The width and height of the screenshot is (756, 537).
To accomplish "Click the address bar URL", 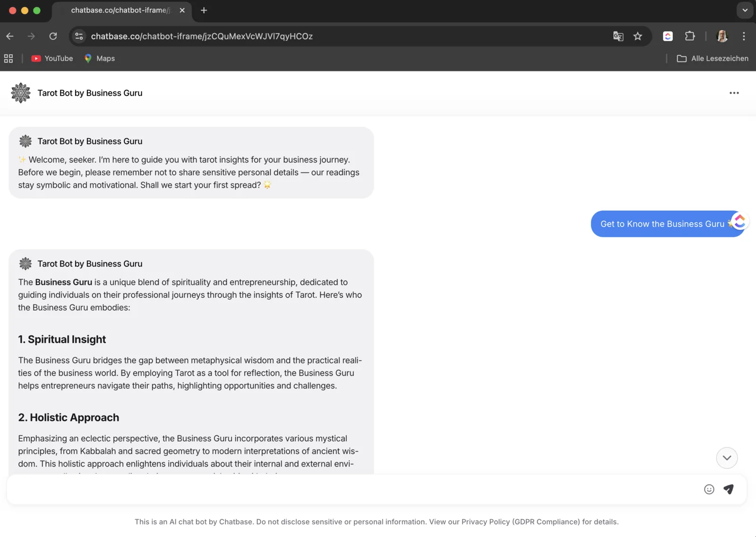I will click(202, 36).
